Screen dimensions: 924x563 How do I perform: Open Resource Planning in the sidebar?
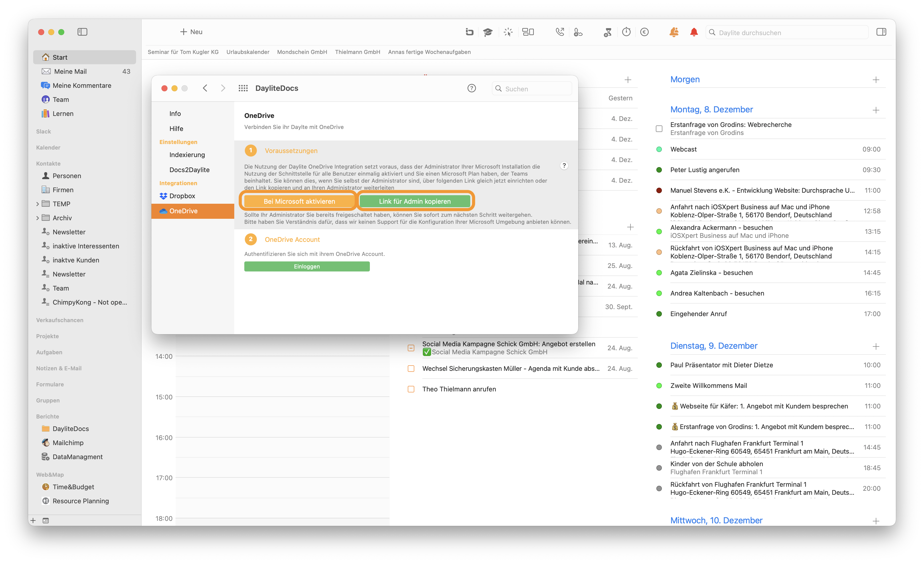coord(85,501)
